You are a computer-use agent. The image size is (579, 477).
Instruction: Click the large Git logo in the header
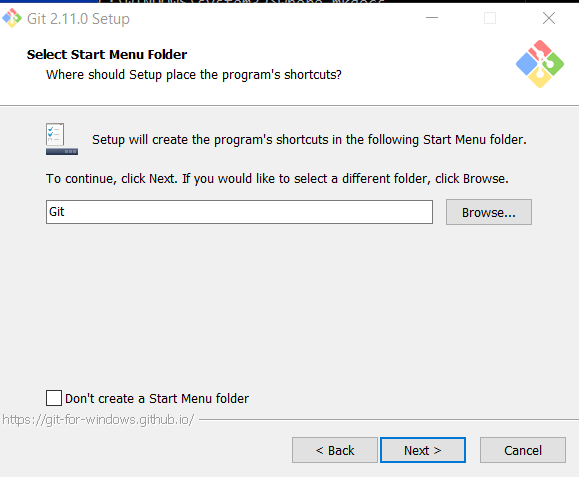540,64
